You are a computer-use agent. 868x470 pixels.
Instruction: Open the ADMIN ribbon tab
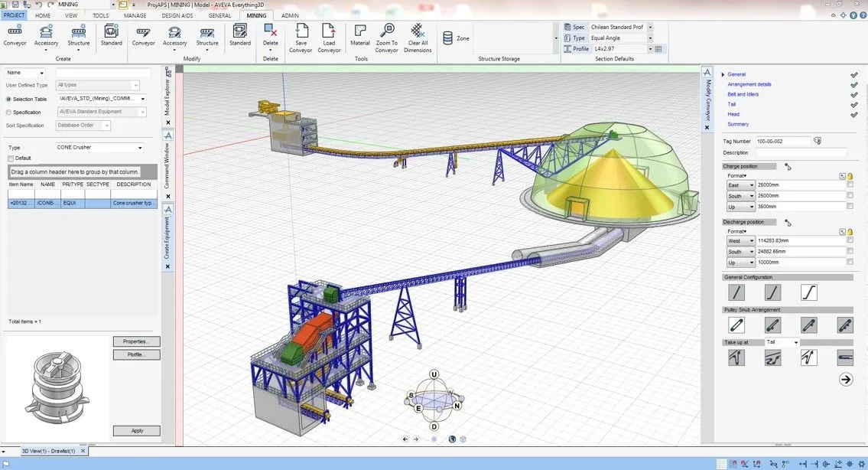(x=290, y=15)
